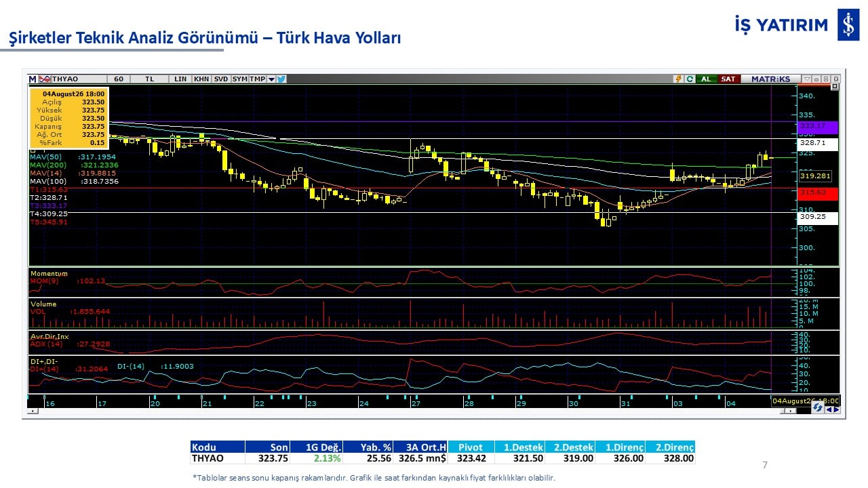Viewport: 868px width, 488px height.
Task: Click the 1.Destek column header
Action: 519,447
